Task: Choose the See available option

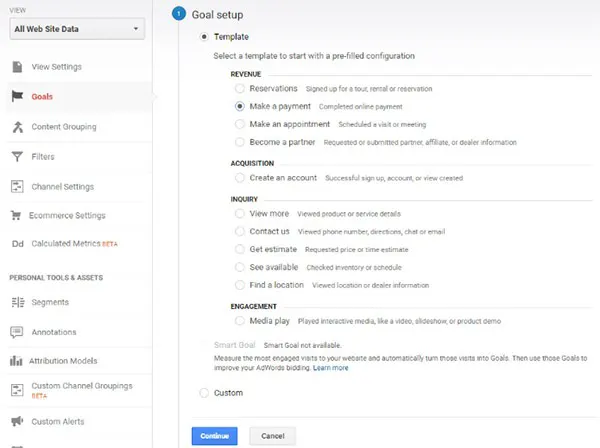Action: pyautogui.click(x=240, y=267)
